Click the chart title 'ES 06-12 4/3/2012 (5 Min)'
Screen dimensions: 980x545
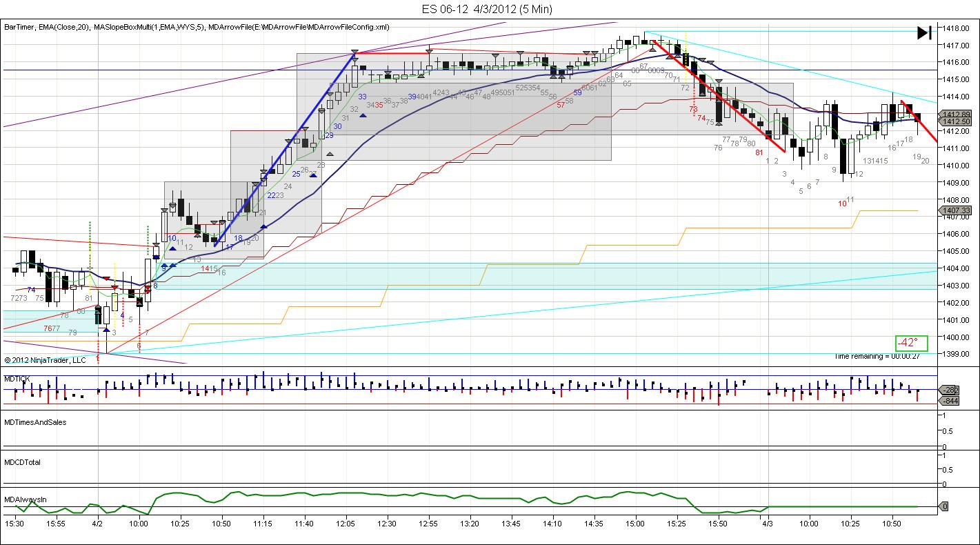pyautogui.click(x=487, y=9)
